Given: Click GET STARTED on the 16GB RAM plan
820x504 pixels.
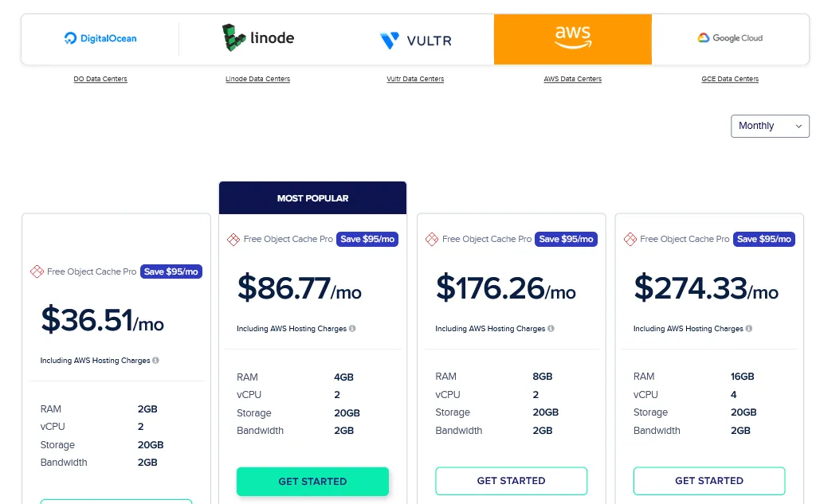Looking at the screenshot, I should [708, 481].
